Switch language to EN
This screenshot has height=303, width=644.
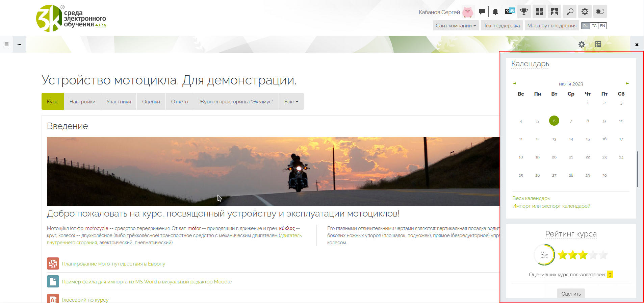click(602, 26)
